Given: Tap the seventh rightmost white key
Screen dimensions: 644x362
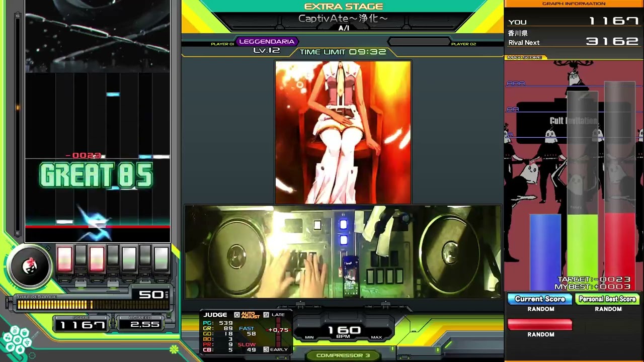Looking at the screenshot, I should pyautogui.click(x=161, y=259).
